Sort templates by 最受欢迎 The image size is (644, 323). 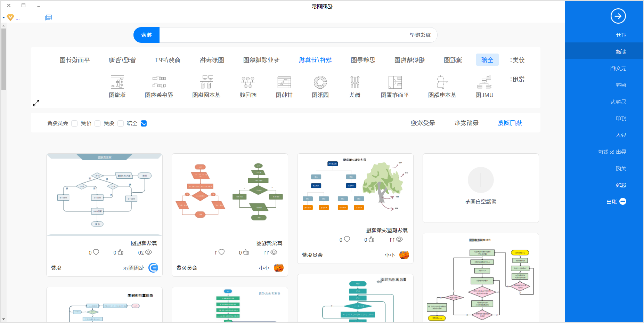pos(423,123)
